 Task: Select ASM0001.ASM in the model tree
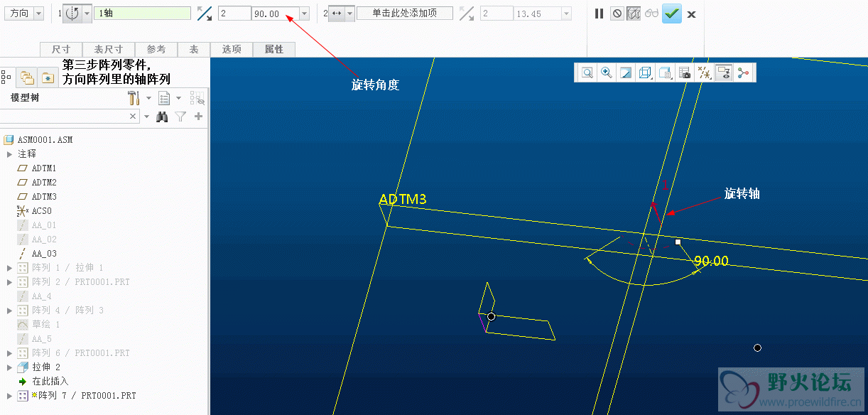click(x=38, y=140)
